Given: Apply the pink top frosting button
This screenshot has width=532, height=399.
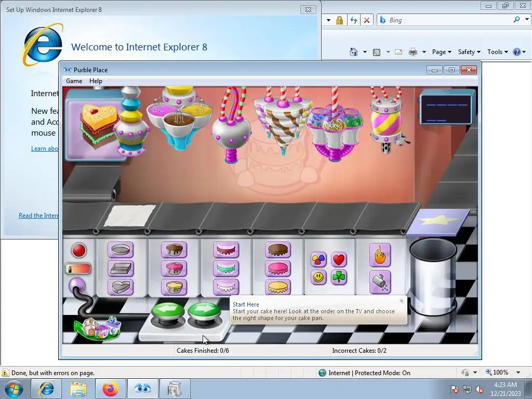Looking at the screenshot, I should [x=278, y=269].
